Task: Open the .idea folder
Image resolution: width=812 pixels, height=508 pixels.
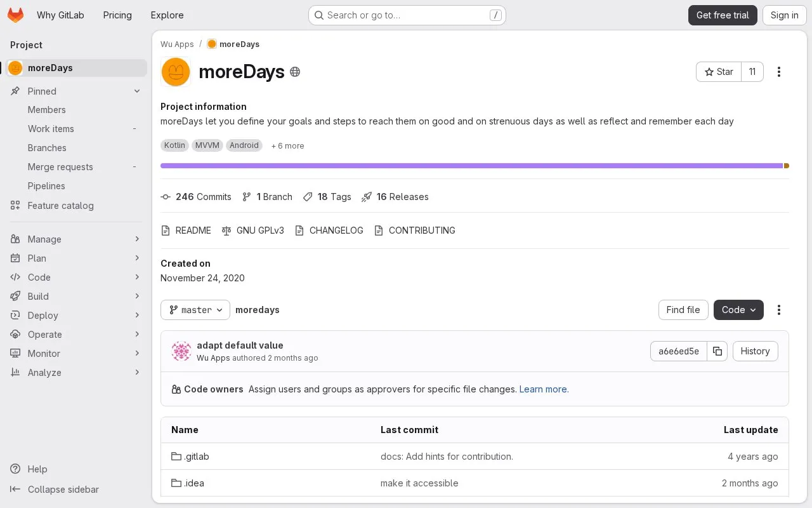Action: click(x=188, y=483)
